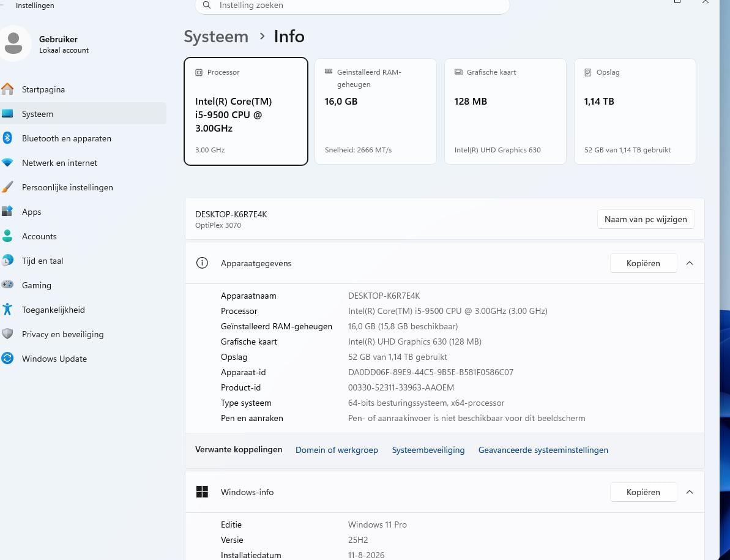The width and height of the screenshot is (730, 560).
Task: Click the Tijd en taal globe icon
Action: 7,260
